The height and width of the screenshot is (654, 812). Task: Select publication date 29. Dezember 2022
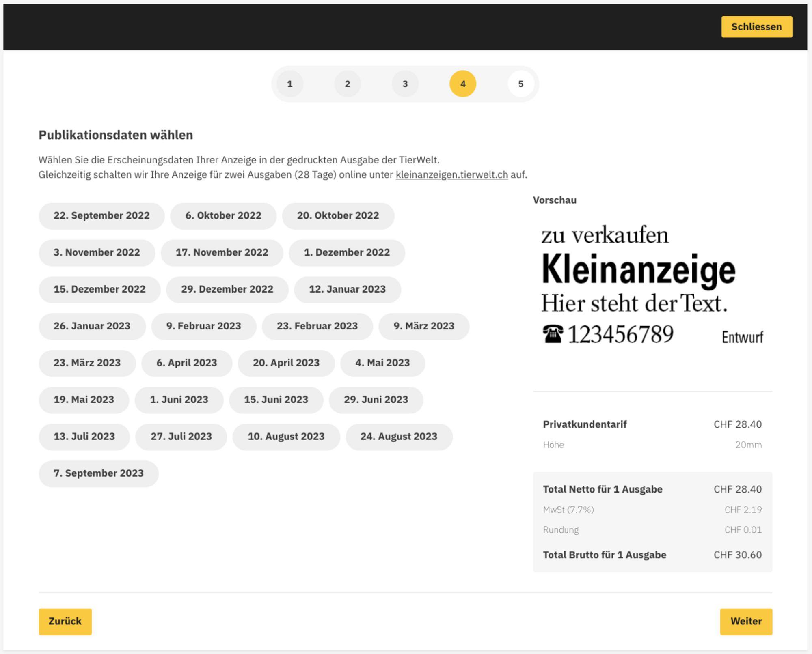[227, 290]
